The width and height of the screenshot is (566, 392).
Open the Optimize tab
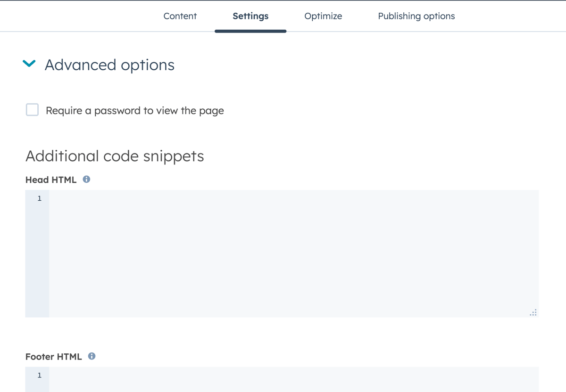(323, 16)
